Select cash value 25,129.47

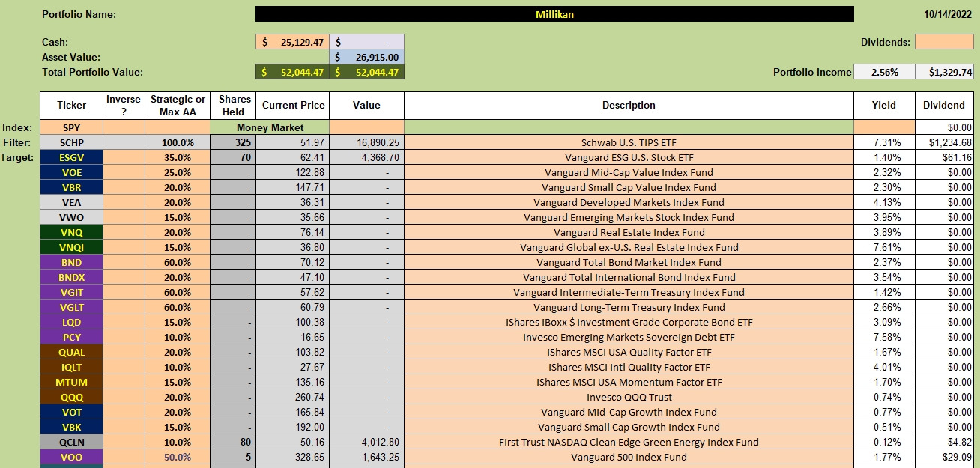click(x=292, y=43)
